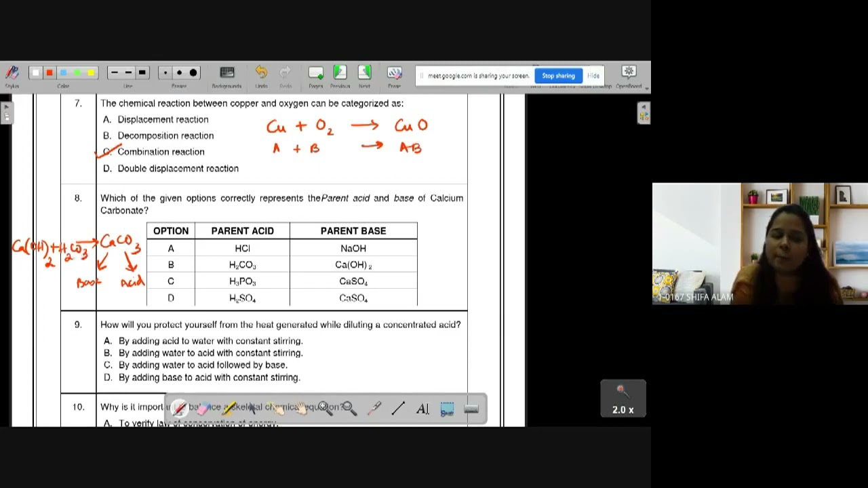Pick the red pen color
Viewport: 868px width, 488px height.
[x=50, y=73]
